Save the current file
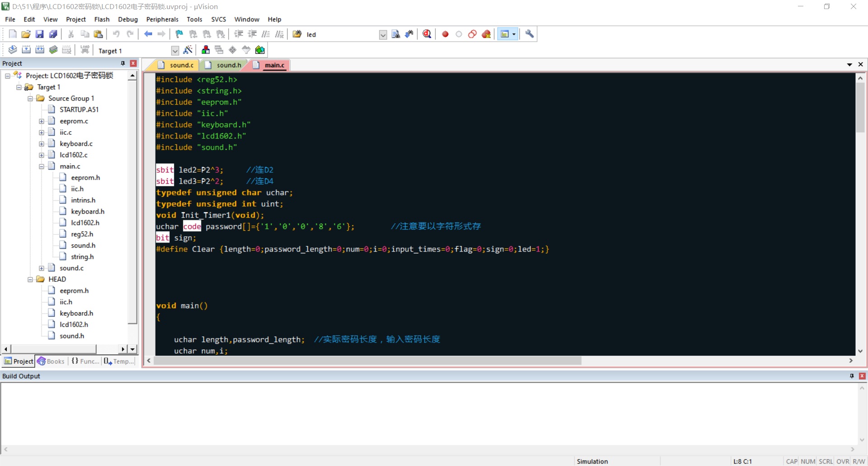The image size is (868, 466). [40, 34]
